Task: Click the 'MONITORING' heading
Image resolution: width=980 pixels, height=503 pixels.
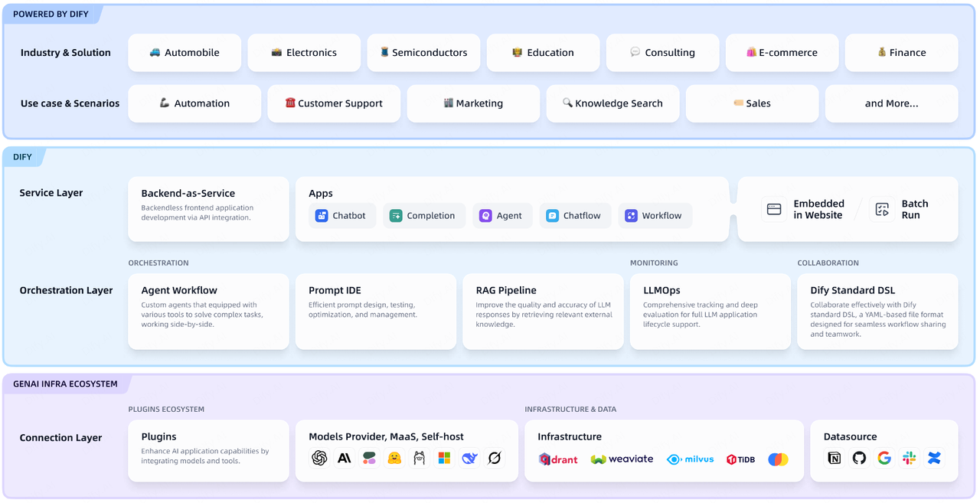Action: (654, 263)
